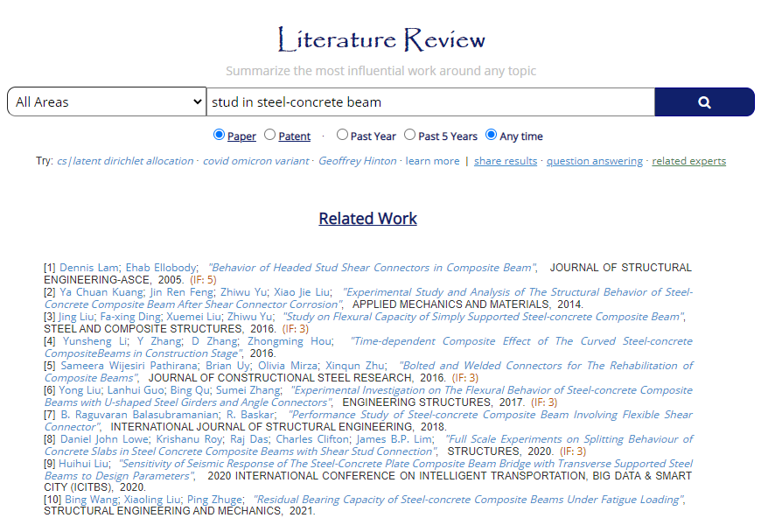Click the 'share results' link
The width and height of the screenshot is (768, 532).
(506, 161)
